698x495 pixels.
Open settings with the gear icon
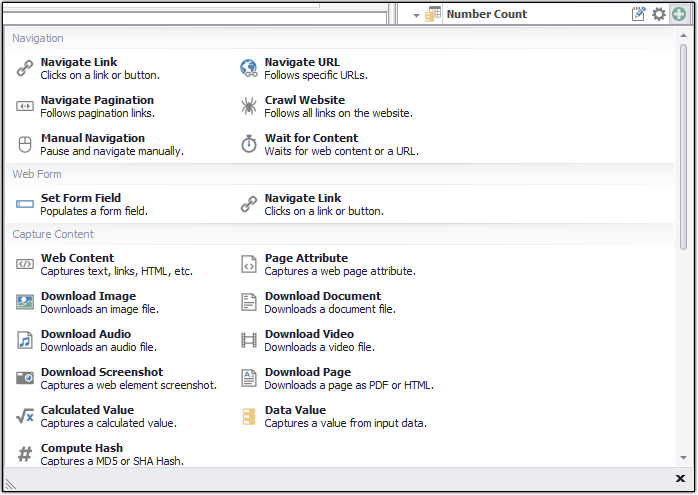(x=659, y=14)
